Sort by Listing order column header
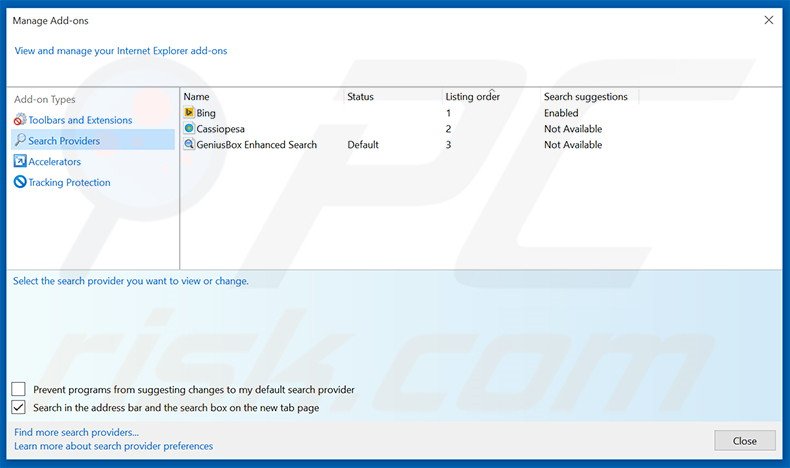Viewport: 790px width, 468px height. (472, 97)
